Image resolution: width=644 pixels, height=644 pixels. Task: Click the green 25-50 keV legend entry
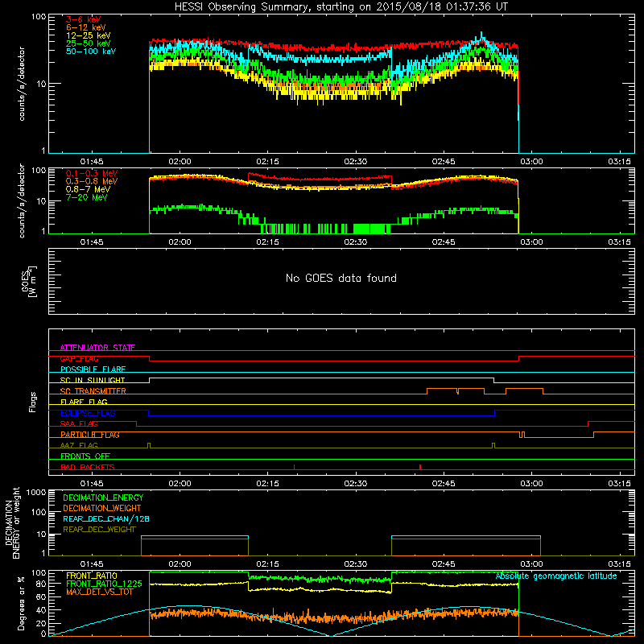[x=89, y=43]
